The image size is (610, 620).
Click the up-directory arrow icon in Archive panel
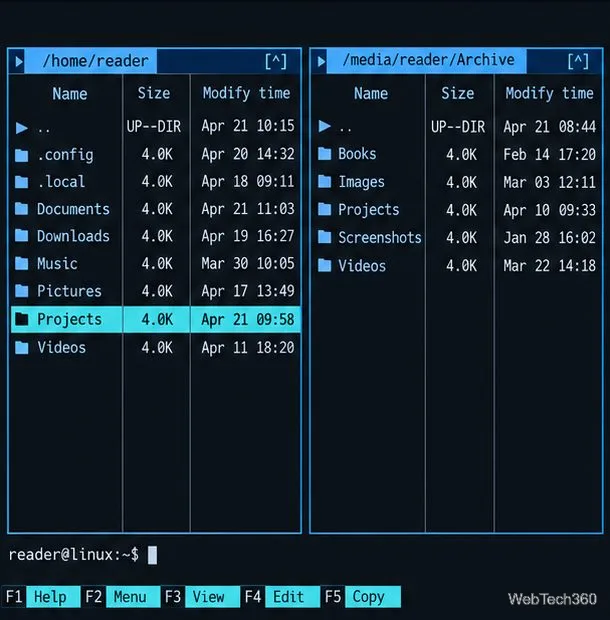325,127
